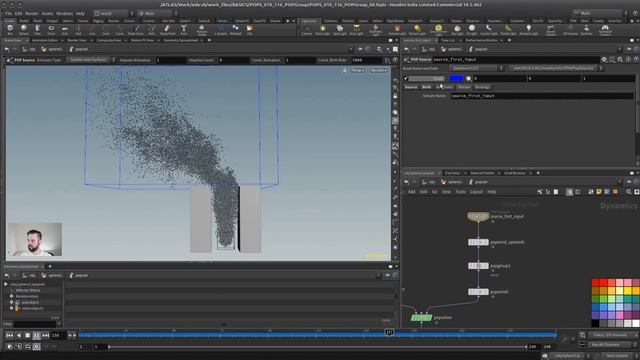Image resolution: width=640 pixels, height=360 pixels.
Task: Select the source_first_input node
Action: [478, 216]
